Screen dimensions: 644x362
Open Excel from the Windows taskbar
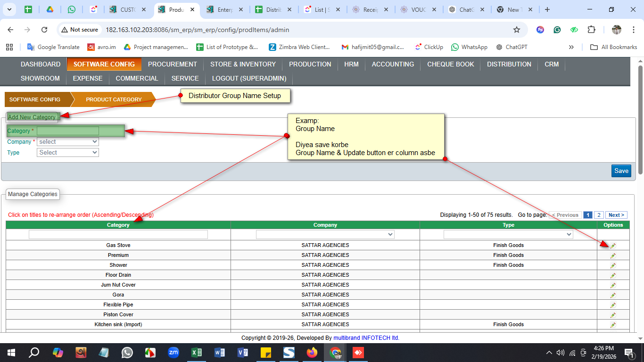(197, 353)
